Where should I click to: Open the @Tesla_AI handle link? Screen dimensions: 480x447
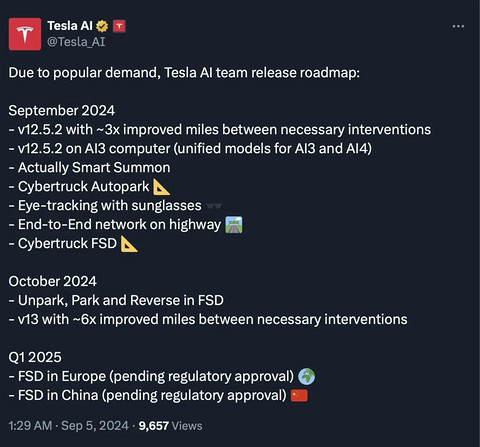tap(76, 42)
